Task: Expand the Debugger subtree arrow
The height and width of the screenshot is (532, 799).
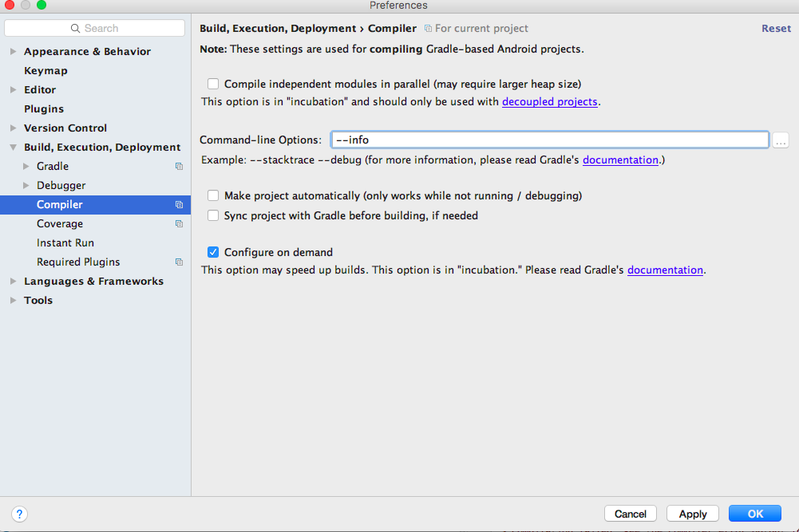Action: pos(26,185)
